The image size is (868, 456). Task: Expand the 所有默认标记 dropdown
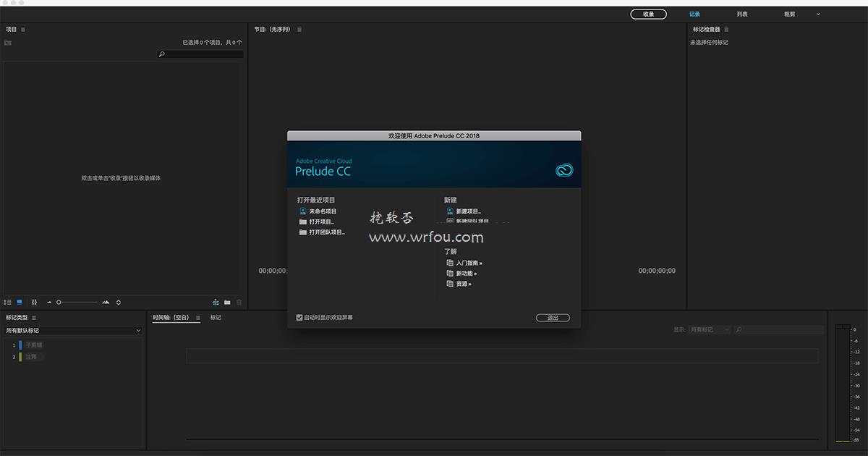point(73,331)
